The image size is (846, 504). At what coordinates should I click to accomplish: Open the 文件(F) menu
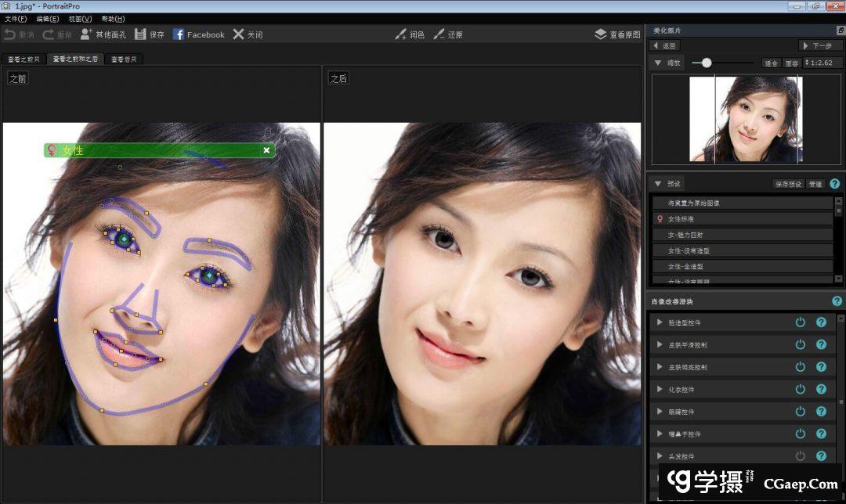[x=15, y=18]
